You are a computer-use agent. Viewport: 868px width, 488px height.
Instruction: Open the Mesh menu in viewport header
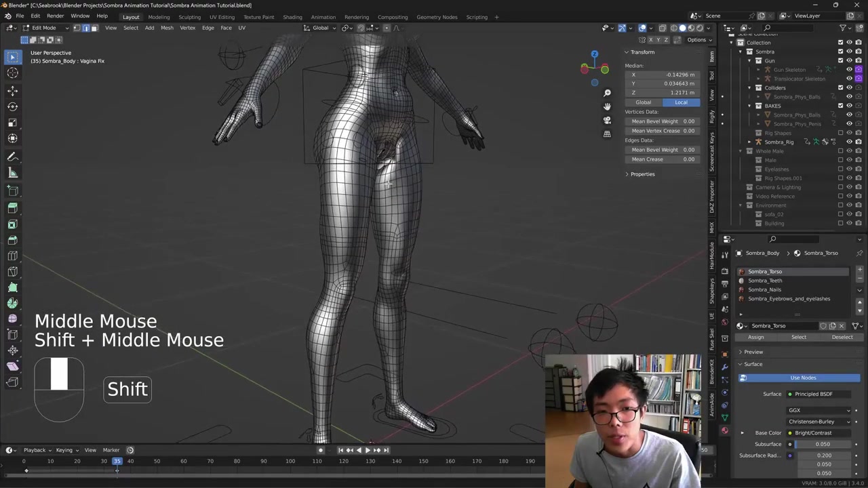tap(167, 28)
